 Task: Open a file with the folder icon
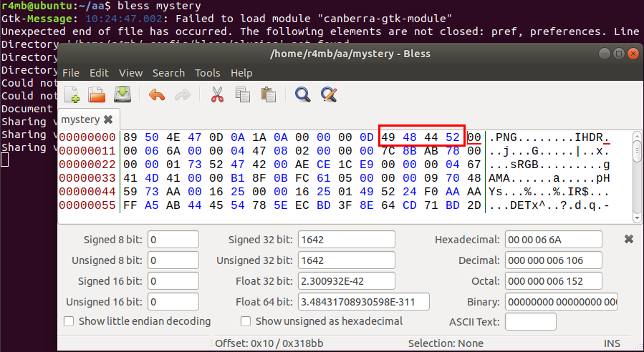97,94
